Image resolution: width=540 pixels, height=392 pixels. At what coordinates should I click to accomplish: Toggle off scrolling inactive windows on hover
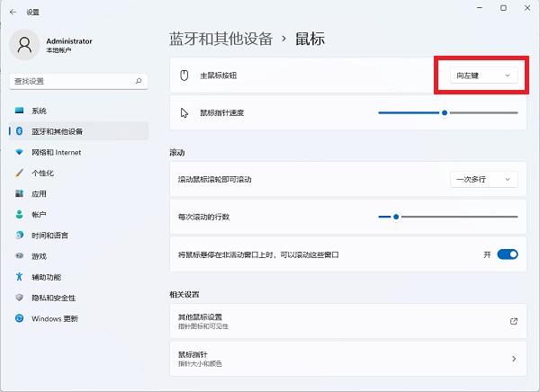[508, 254]
